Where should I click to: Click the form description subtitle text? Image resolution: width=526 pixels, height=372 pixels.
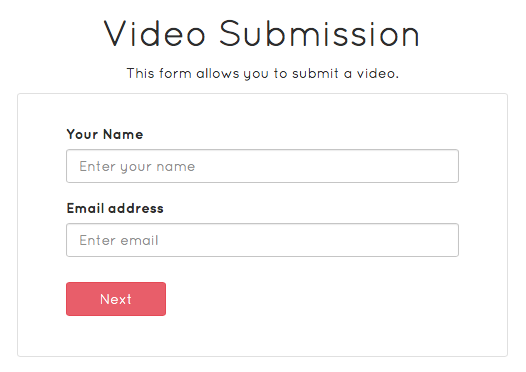[x=263, y=73]
